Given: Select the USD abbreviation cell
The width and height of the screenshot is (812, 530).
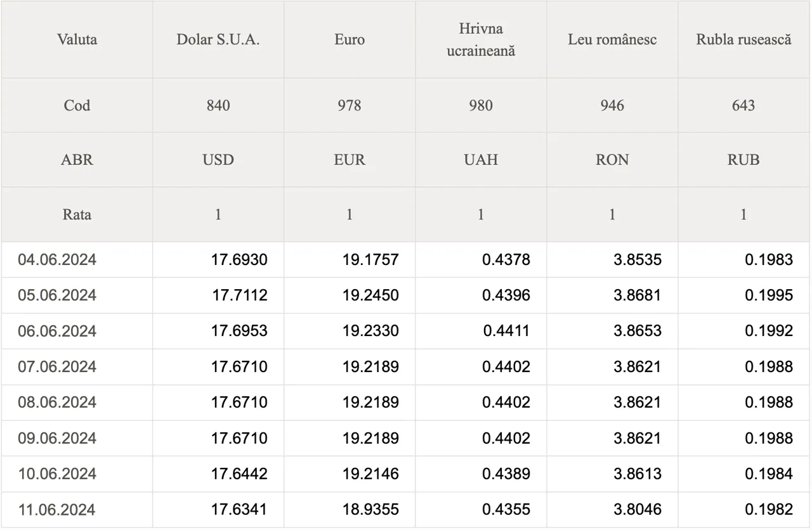Looking at the screenshot, I should pyautogui.click(x=218, y=160).
